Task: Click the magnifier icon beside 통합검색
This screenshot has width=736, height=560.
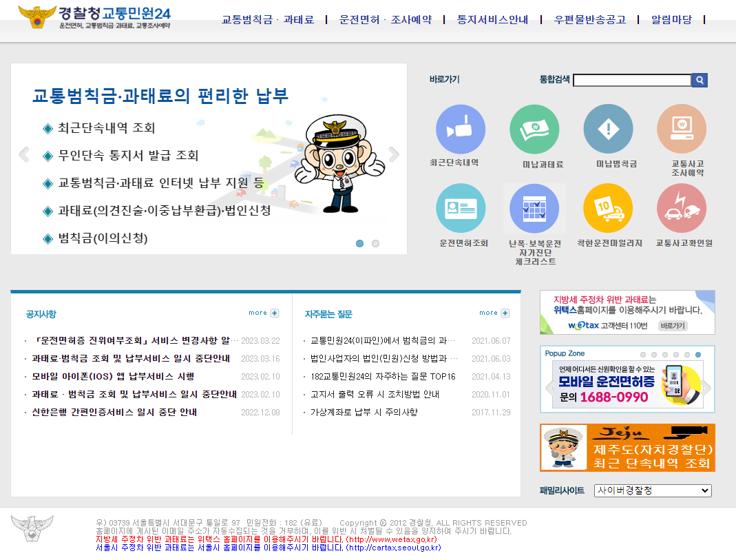Action: pyautogui.click(x=699, y=80)
